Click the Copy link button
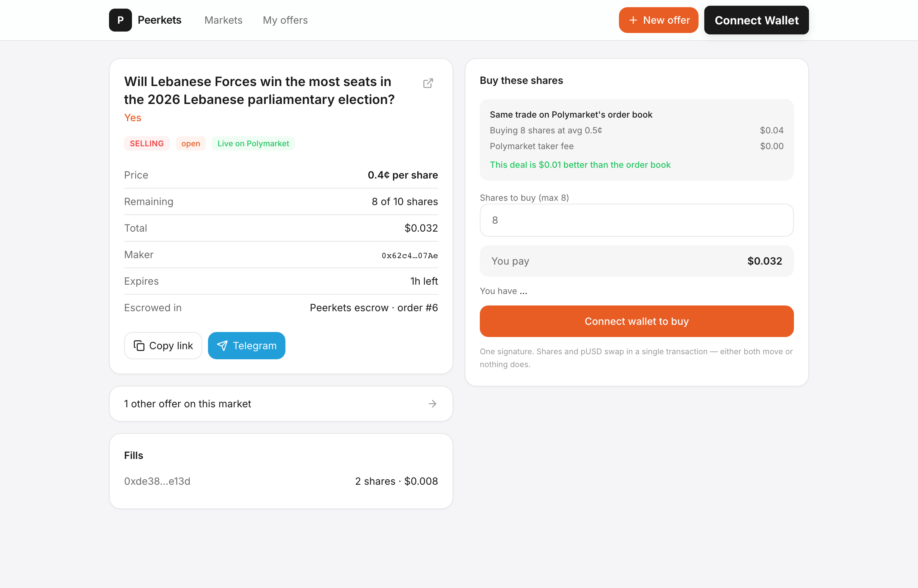The width and height of the screenshot is (918, 588). (163, 346)
